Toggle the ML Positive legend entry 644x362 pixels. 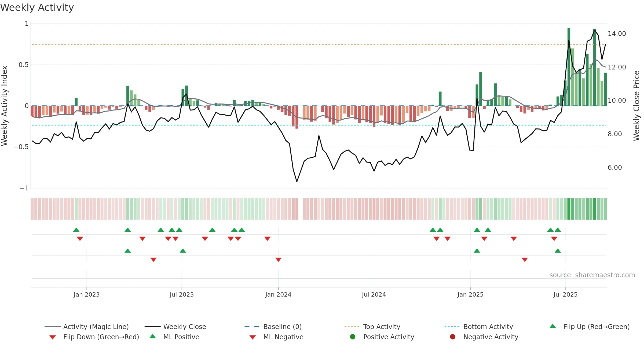click(174, 337)
